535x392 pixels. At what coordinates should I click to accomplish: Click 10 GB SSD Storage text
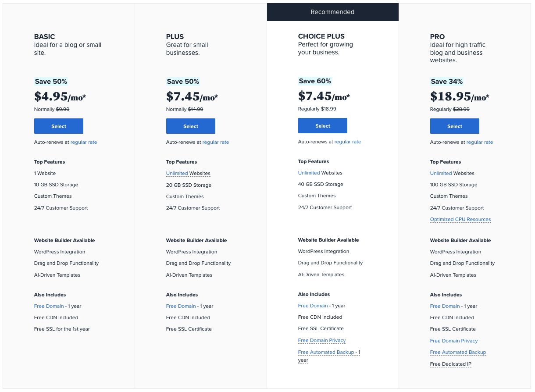point(56,185)
